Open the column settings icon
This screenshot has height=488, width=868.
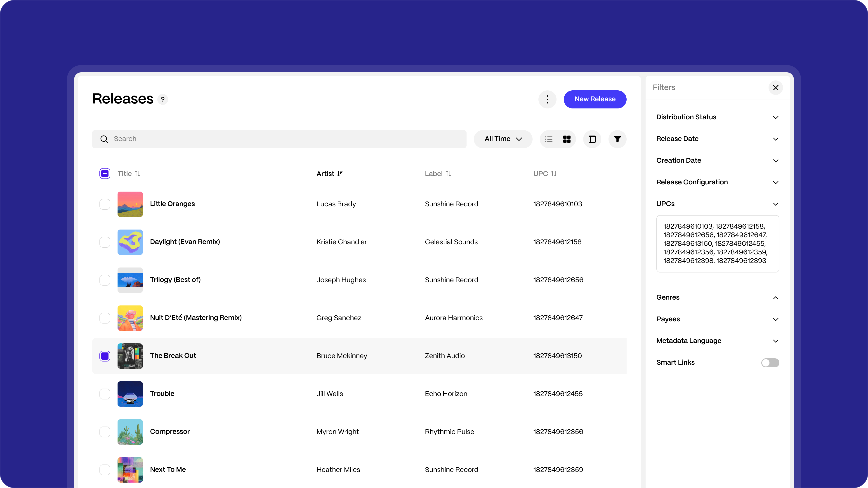[x=592, y=139]
